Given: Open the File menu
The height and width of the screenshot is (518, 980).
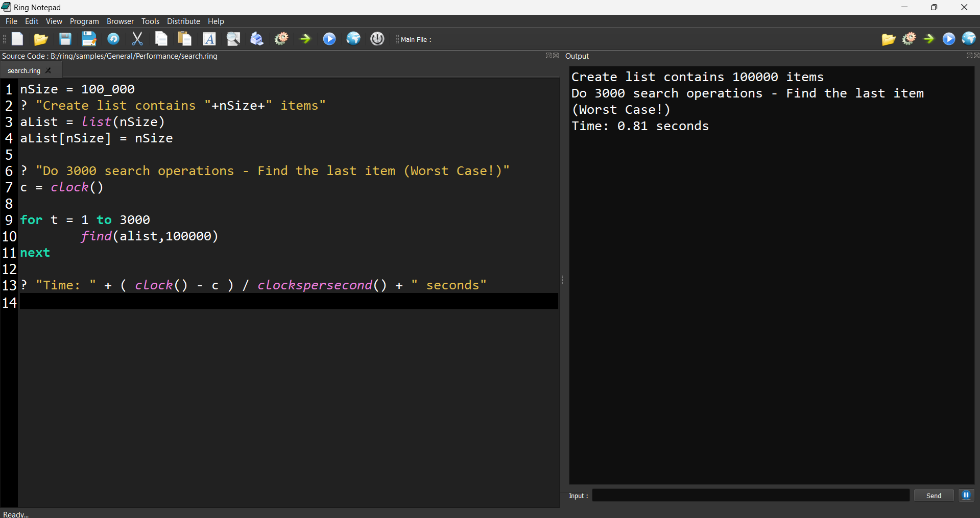Looking at the screenshot, I should tap(11, 21).
